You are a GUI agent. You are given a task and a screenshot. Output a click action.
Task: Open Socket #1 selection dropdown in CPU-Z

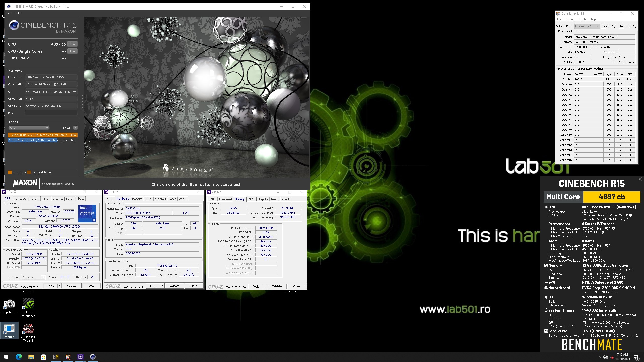pyautogui.click(x=33, y=277)
